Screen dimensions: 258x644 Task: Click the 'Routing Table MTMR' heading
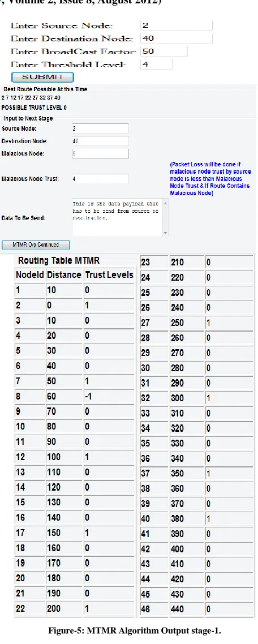click(x=59, y=260)
